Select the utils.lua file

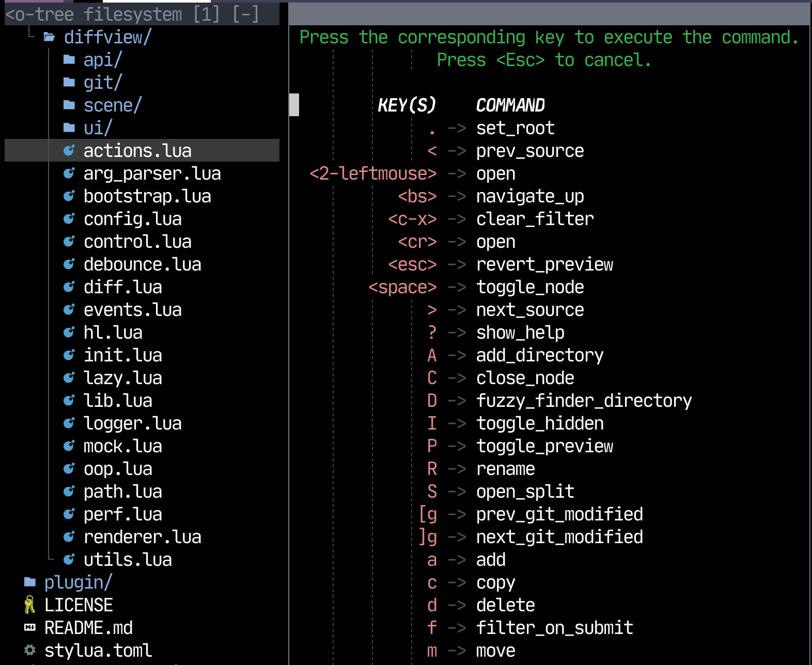pos(128,560)
